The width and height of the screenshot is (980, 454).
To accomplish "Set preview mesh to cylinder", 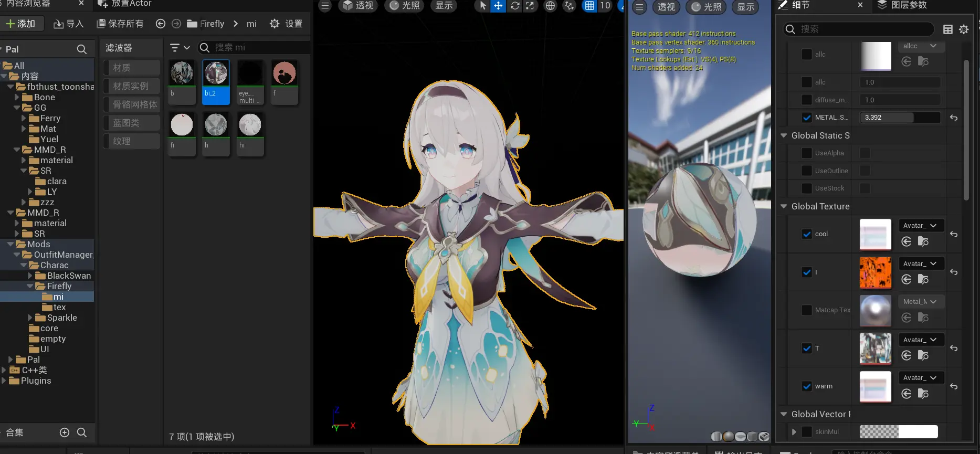I will click(716, 437).
